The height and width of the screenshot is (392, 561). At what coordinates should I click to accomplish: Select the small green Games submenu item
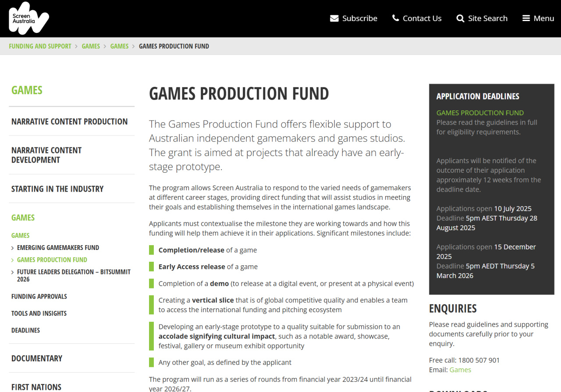(21, 235)
